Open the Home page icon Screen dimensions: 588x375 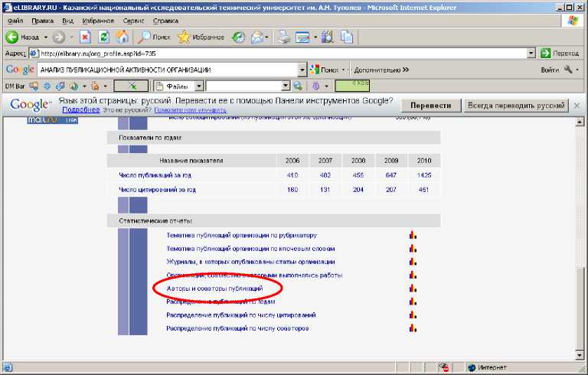click(122, 37)
